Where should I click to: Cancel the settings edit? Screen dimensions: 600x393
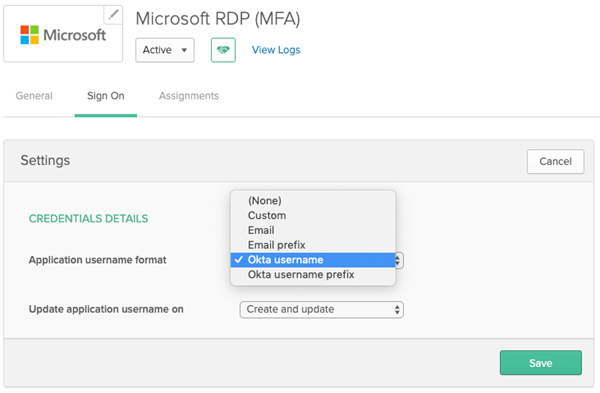[x=555, y=161]
